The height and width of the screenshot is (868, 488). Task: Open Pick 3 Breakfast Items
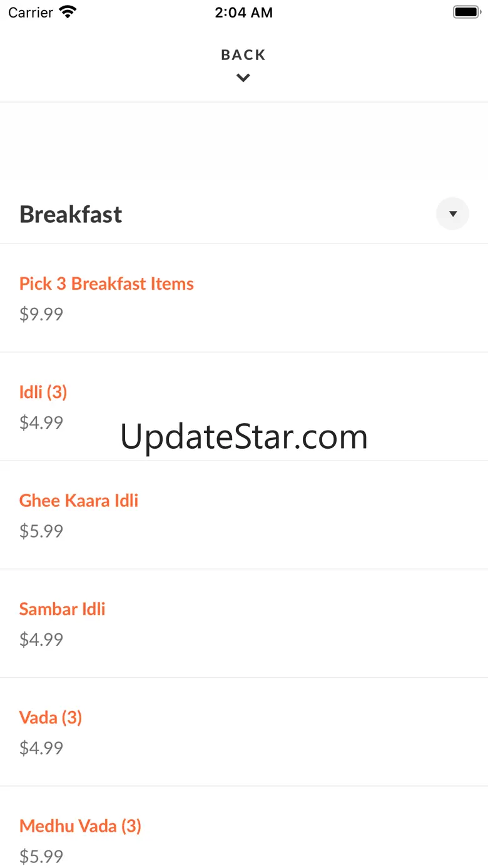pyautogui.click(x=106, y=283)
